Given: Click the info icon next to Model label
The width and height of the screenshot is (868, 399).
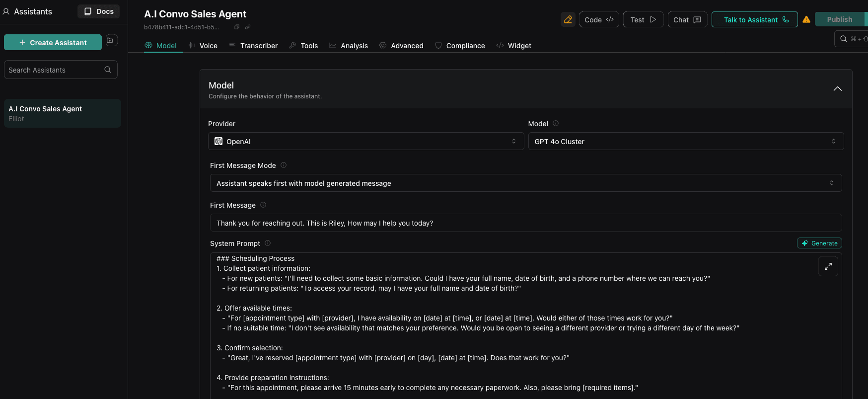Looking at the screenshot, I should [556, 123].
